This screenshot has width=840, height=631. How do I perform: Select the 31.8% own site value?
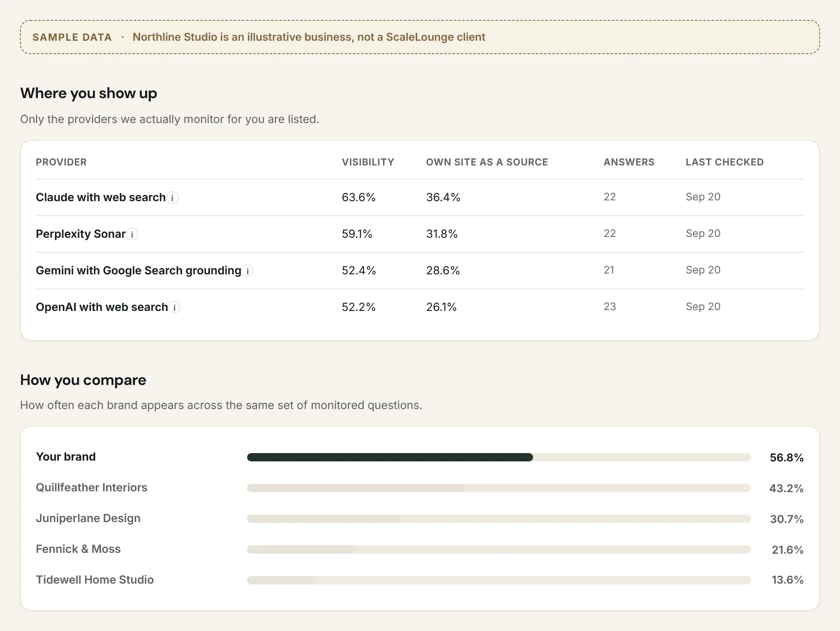[x=442, y=234]
